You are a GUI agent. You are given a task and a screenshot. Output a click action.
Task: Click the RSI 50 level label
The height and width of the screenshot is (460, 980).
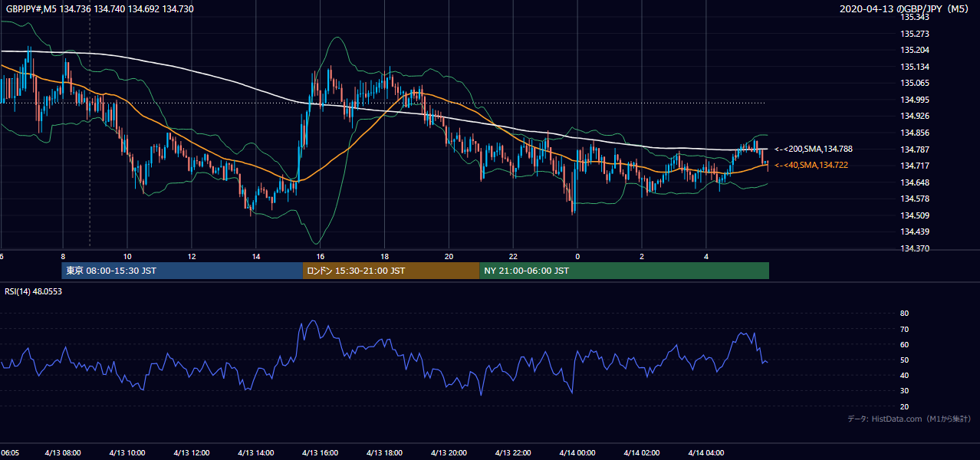[x=904, y=360]
